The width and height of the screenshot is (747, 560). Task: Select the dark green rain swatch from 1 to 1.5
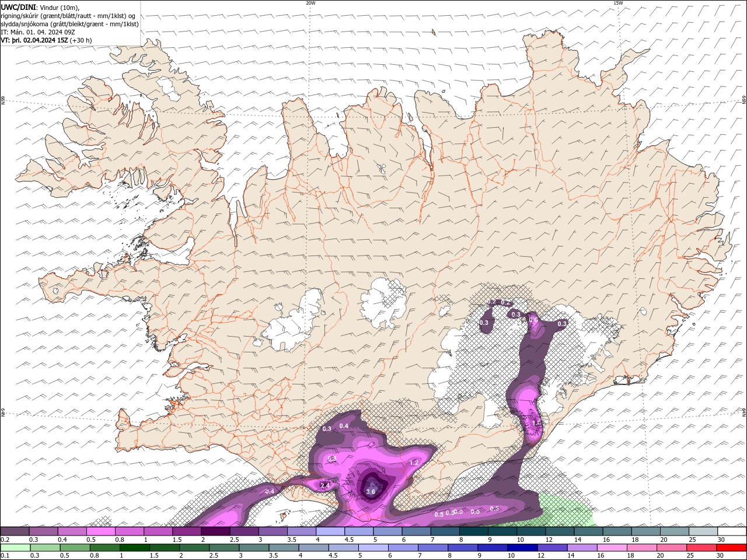tap(135, 548)
